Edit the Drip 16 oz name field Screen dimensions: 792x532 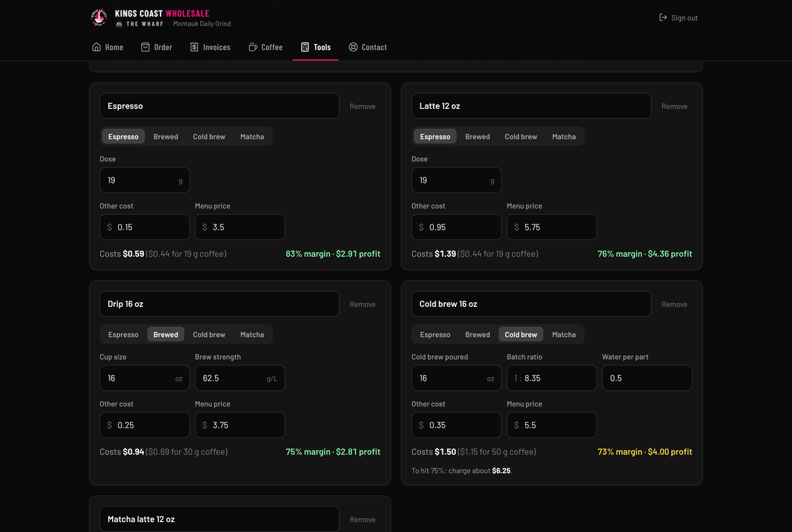tap(219, 304)
